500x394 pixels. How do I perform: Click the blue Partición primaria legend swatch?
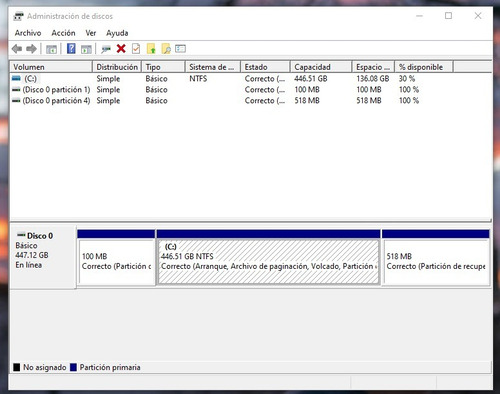[73, 367]
